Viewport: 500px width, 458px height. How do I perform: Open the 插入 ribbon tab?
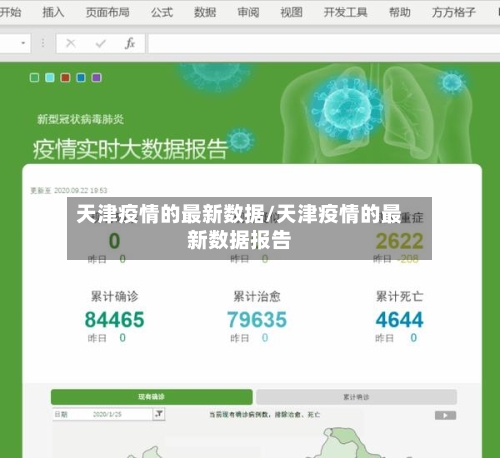[53, 12]
